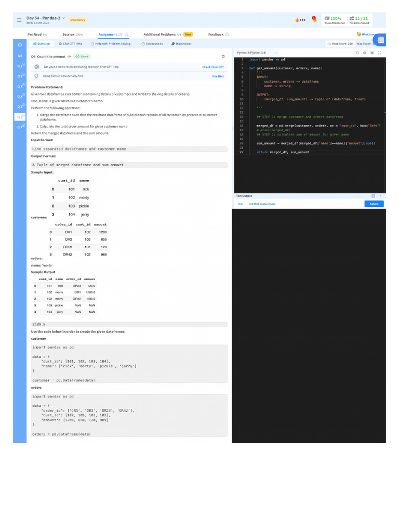The height and width of the screenshot is (532, 399).
Task: Collapse the Test Output panel
Action: click(x=380, y=196)
